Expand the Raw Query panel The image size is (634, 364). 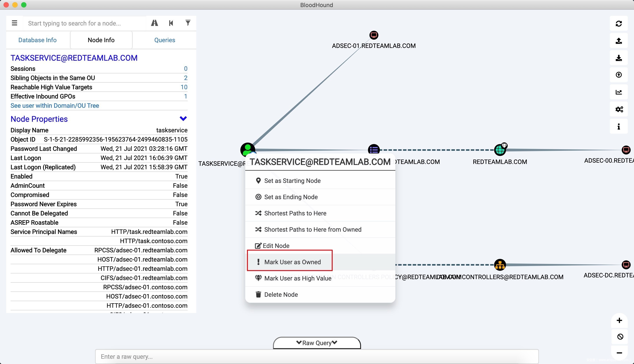(317, 343)
